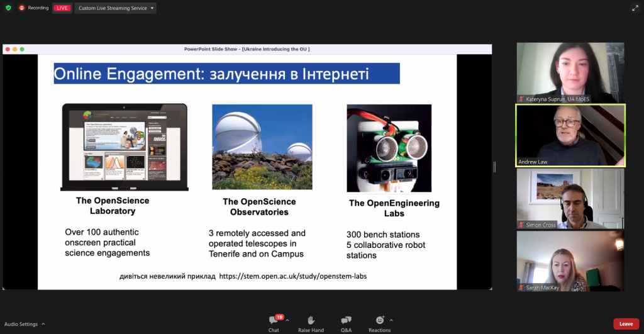Click muted mic icon on Kateryna Suprun
Viewport: 644px width, 334px height.
pos(521,99)
